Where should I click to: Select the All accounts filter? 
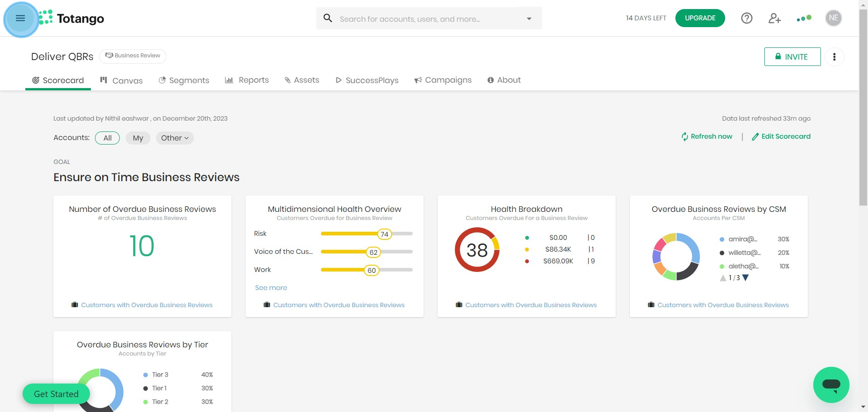click(107, 138)
